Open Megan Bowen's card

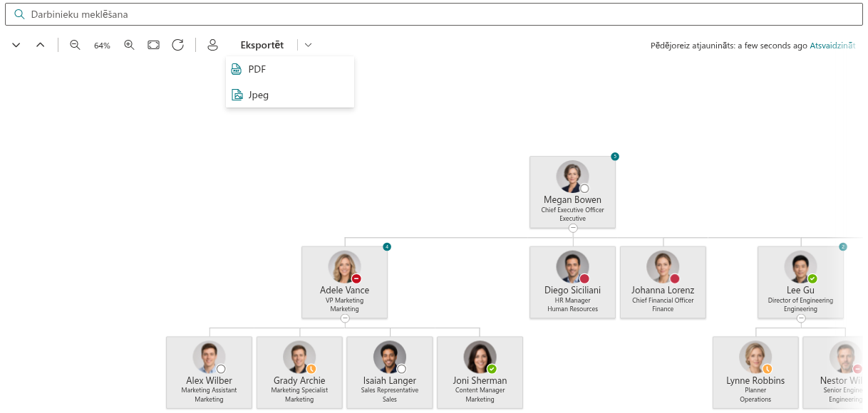click(x=572, y=192)
